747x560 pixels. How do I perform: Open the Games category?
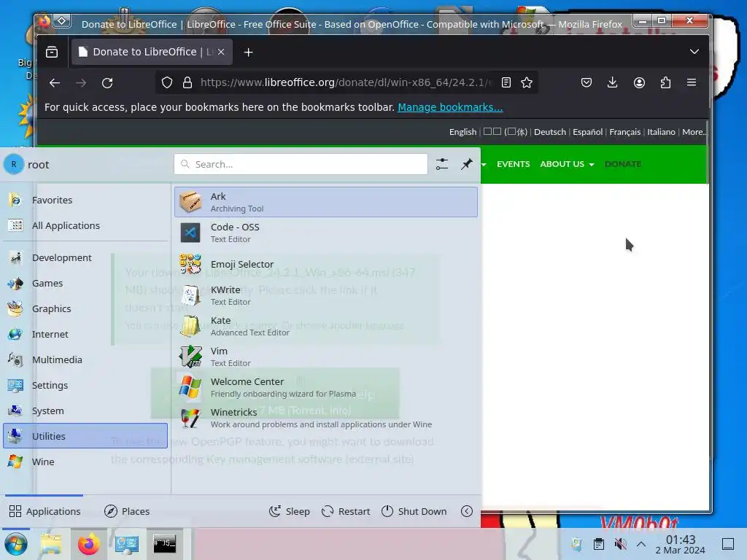(x=86, y=284)
